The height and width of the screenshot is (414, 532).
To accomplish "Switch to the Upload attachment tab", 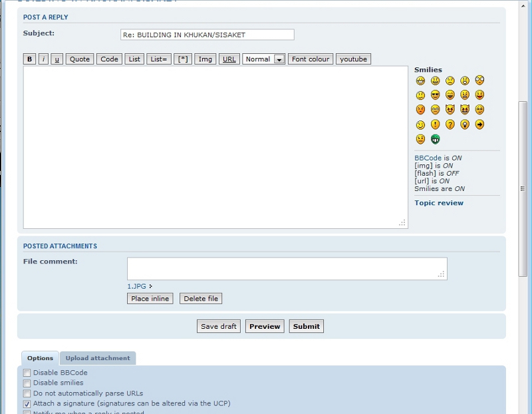I will coord(98,358).
